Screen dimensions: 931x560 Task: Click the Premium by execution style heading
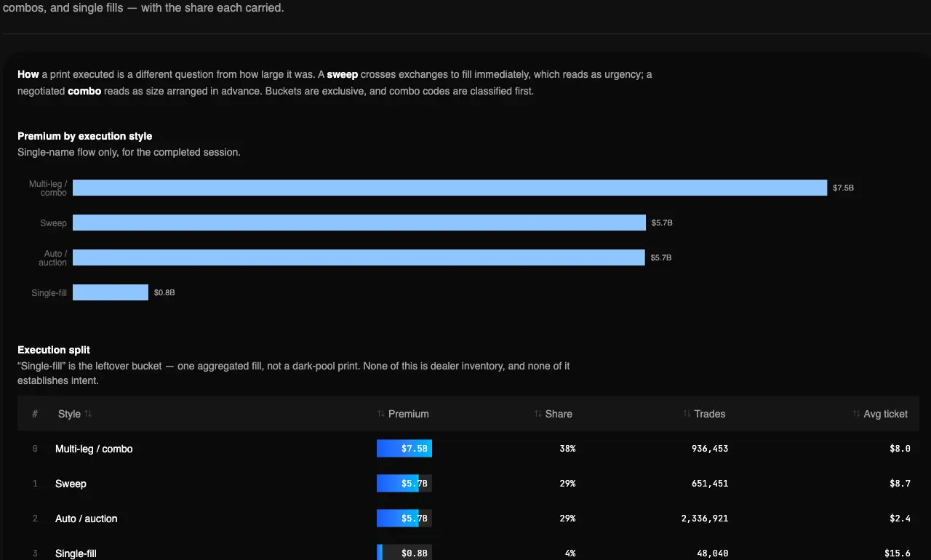(85, 136)
